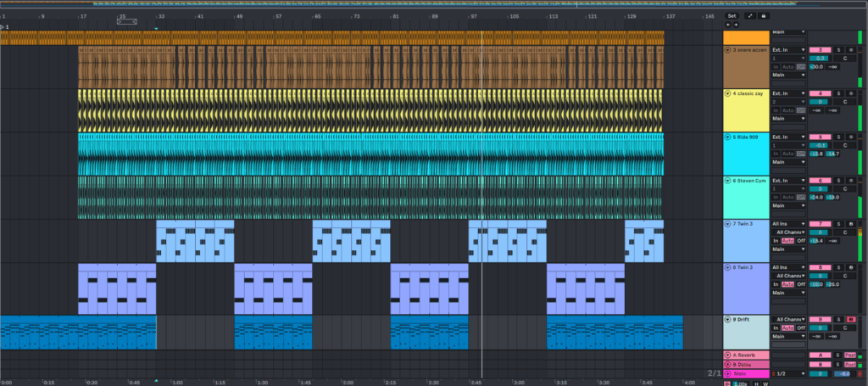Screen dimensions: 868x386
Task: Arm the 9 Drift track for recording
Action: coord(851,319)
